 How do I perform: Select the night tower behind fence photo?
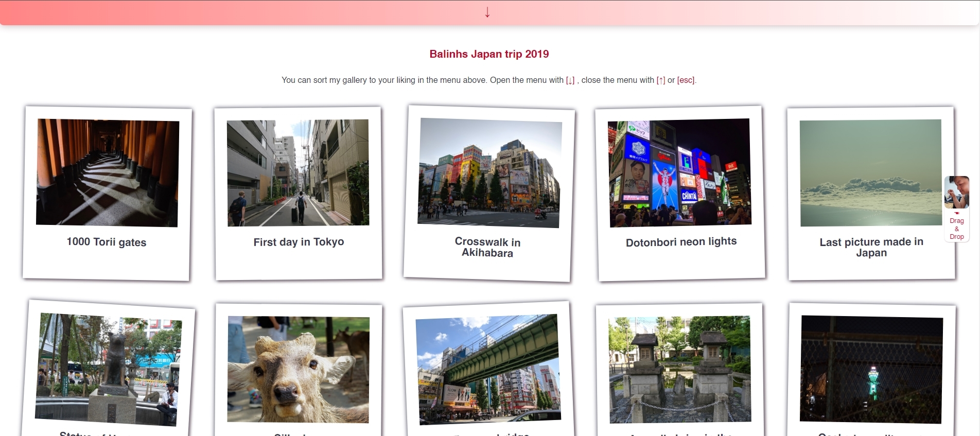[871, 369]
